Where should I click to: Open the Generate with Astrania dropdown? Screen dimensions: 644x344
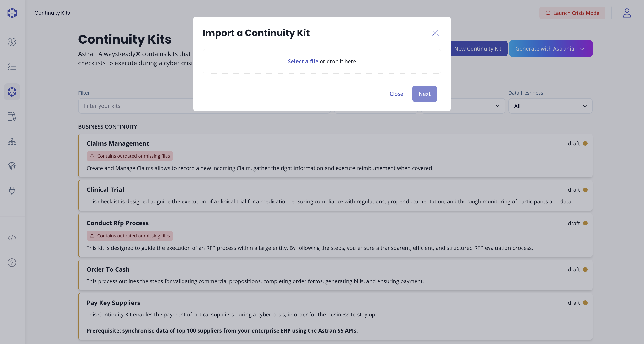550,49
